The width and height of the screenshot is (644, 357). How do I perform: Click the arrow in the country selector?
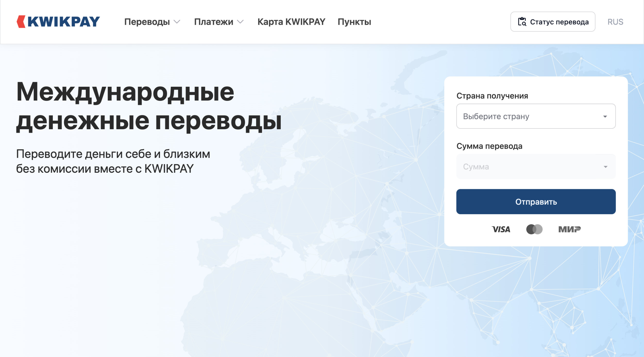pyautogui.click(x=605, y=117)
